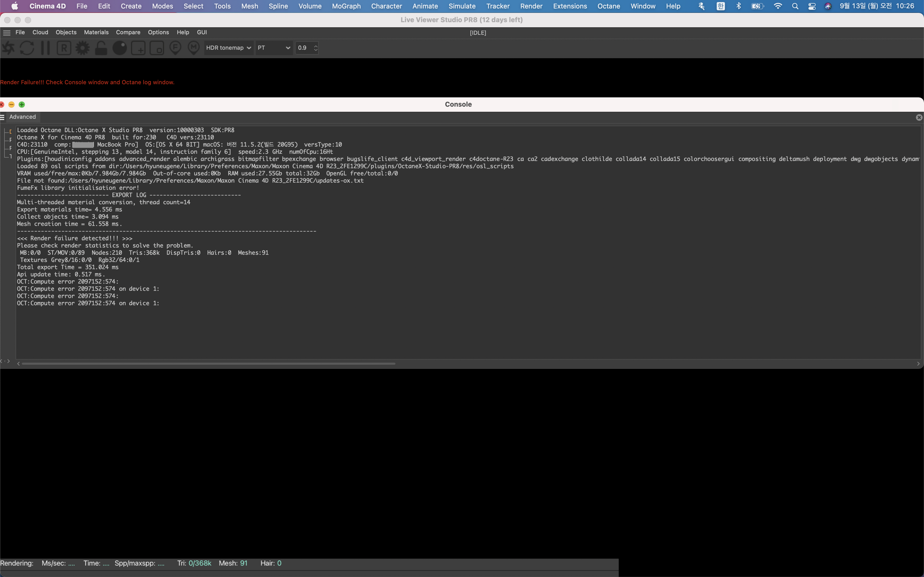Maximize the Console with the green button
The image size is (924, 577).
(22, 105)
